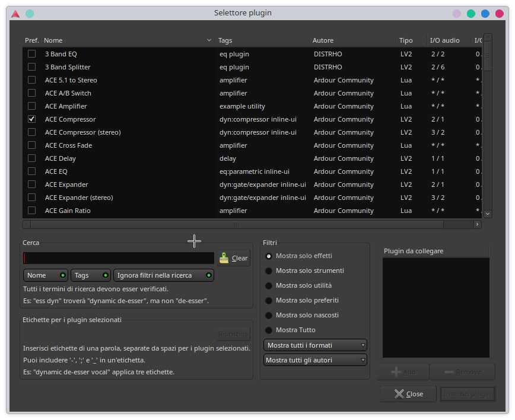Screen dimensions: 515x420
Task: Click the plus icon on the Add button
Action: pyautogui.click(x=396, y=371)
